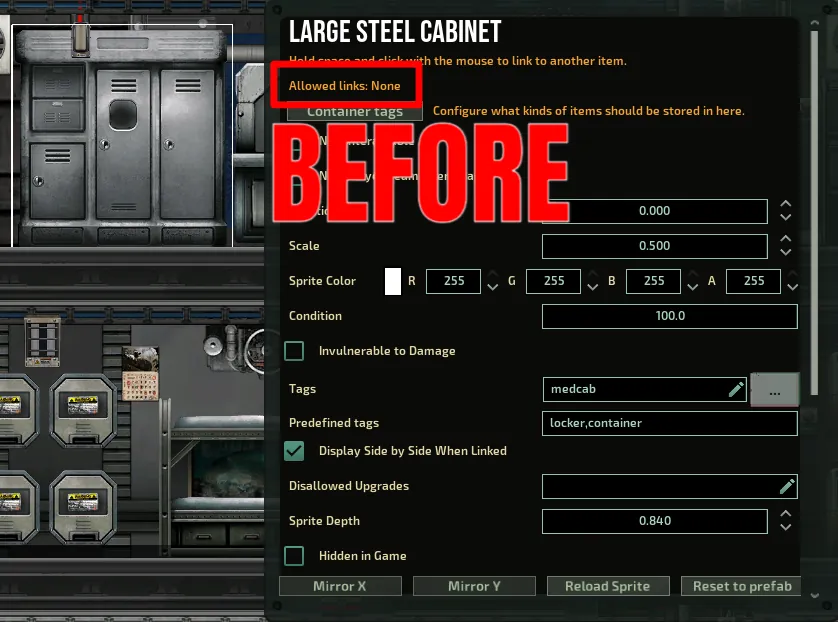
Task: Open tag picker with the ellipsis button
Action: (x=775, y=391)
